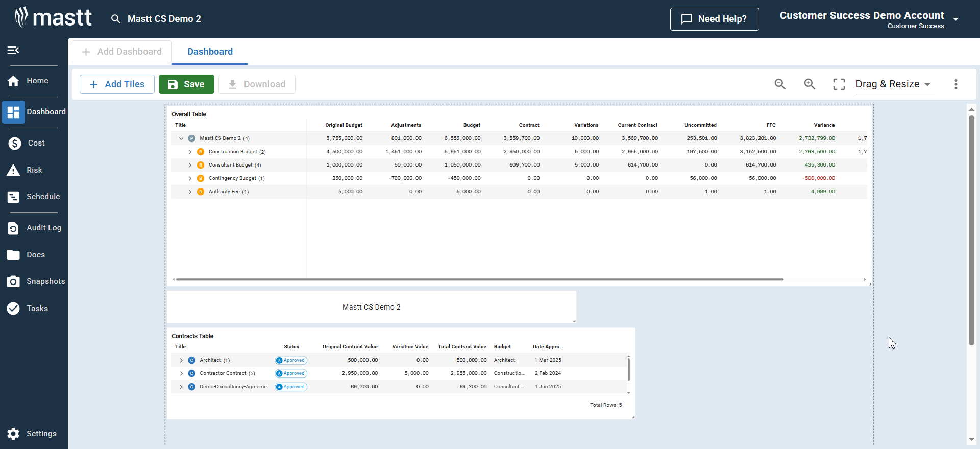980x449 pixels.
Task: Click the Approved status of Contractor Contract
Action: point(291,373)
